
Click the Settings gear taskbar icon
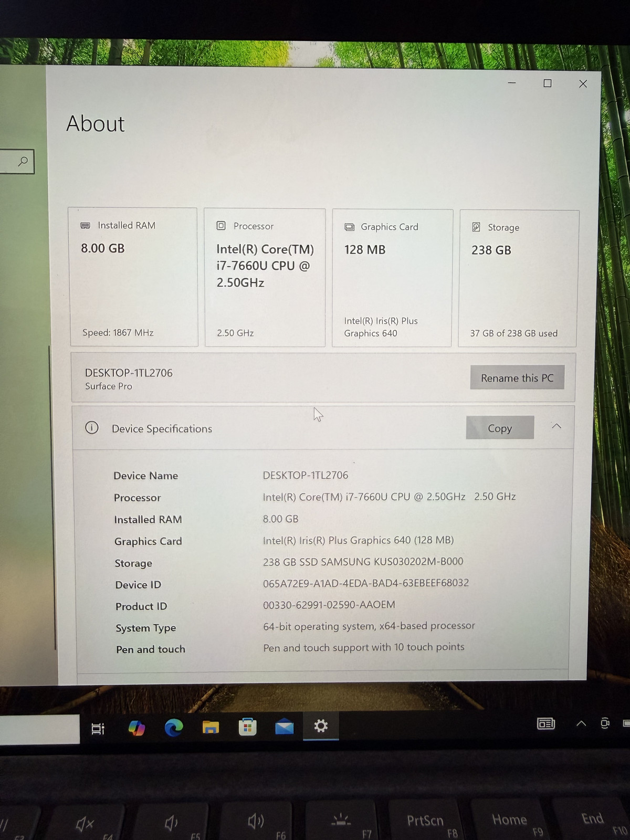click(x=321, y=726)
